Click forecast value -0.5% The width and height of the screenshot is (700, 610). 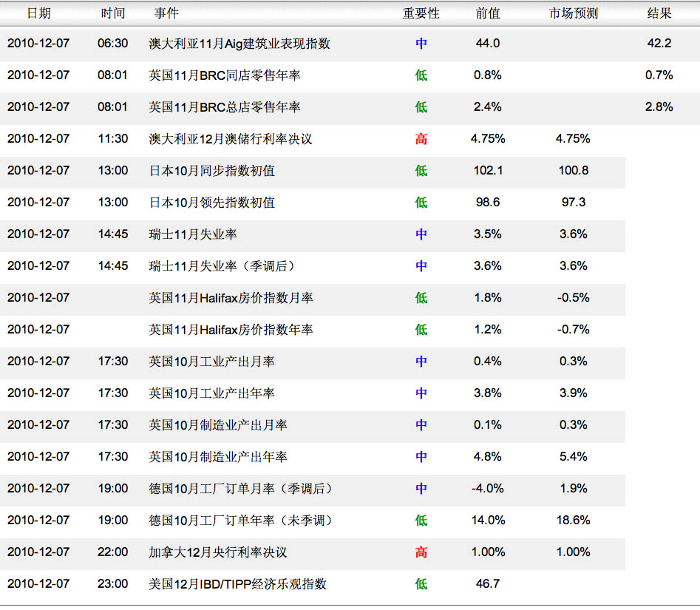[574, 298]
